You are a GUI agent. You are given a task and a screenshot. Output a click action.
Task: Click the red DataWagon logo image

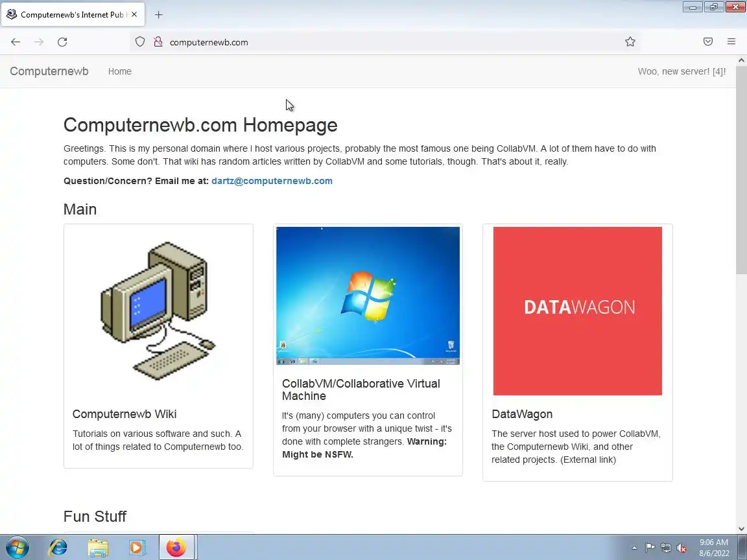[577, 311]
